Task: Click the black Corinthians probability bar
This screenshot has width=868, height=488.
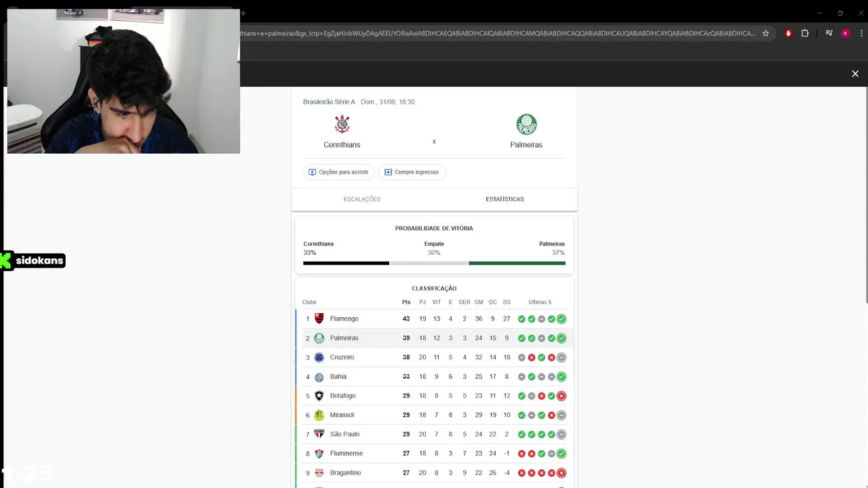Action: (346, 263)
